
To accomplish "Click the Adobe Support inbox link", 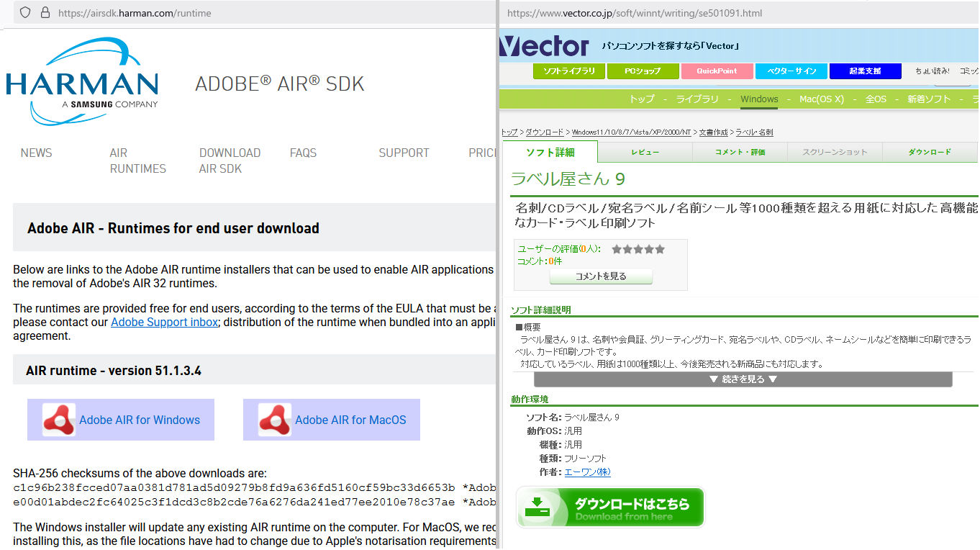I will [164, 322].
